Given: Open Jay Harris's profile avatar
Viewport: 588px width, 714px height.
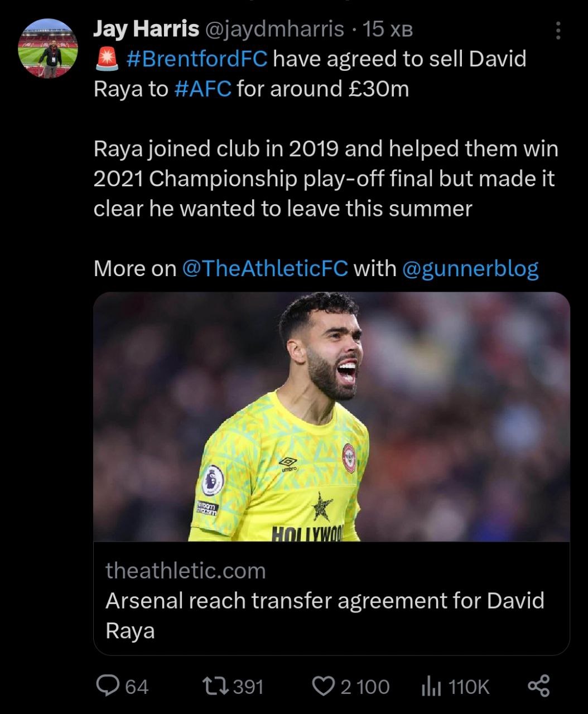Looking at the screenshot, I should click(48, 49).
